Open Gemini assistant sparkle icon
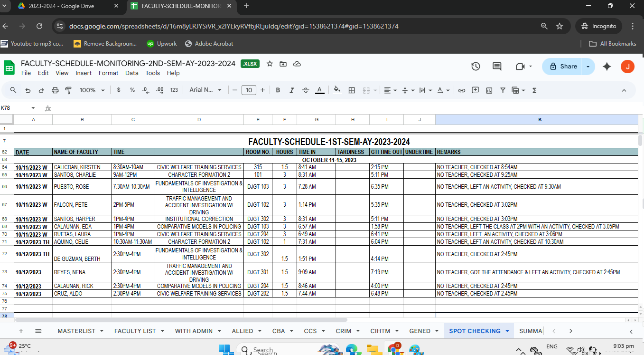 pos(607,67)
